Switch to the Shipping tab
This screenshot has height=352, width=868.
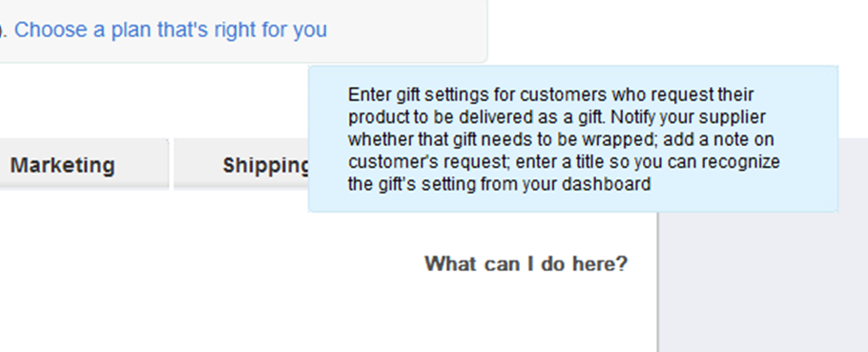coord(241,164)
